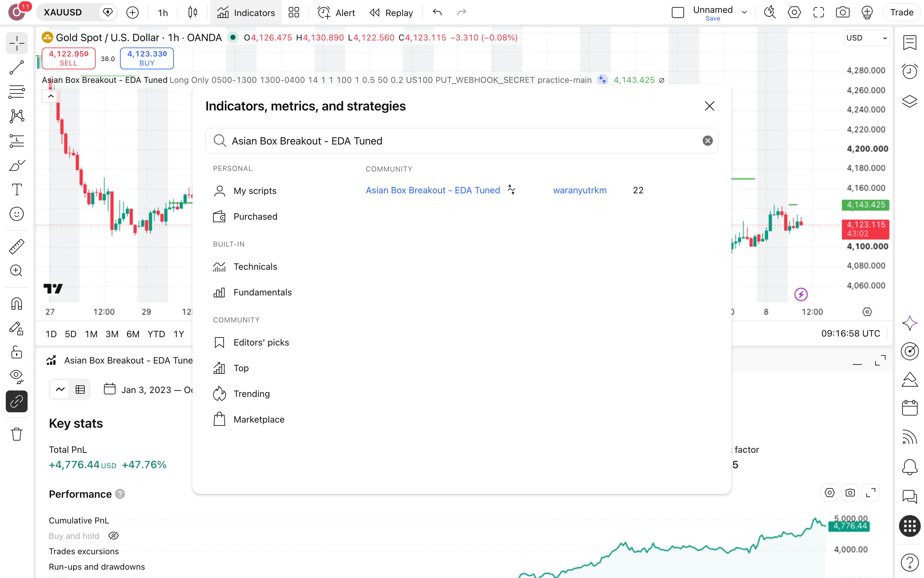Open the USD currency dropdown

pyautogui.click(x=866, y=38)
